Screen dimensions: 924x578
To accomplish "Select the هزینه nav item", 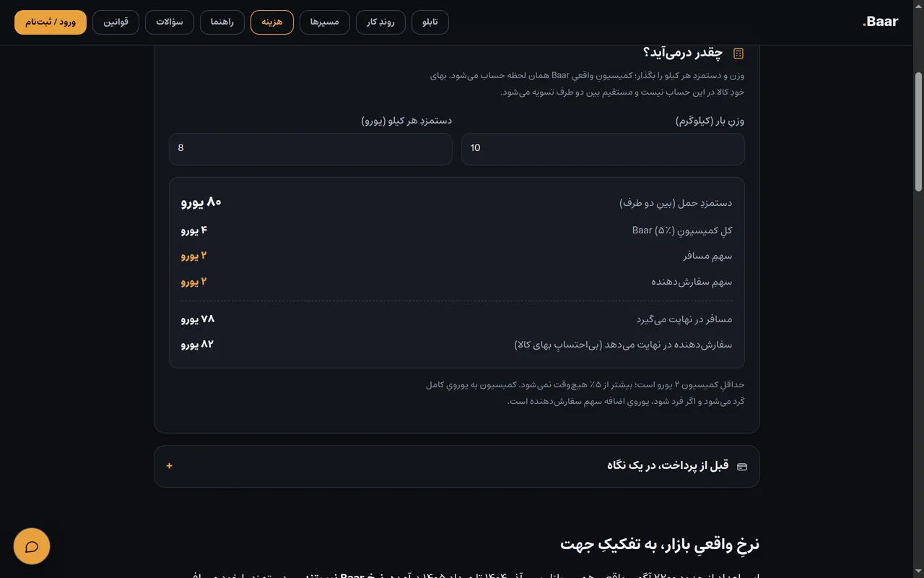I will [x=272, y=22].
